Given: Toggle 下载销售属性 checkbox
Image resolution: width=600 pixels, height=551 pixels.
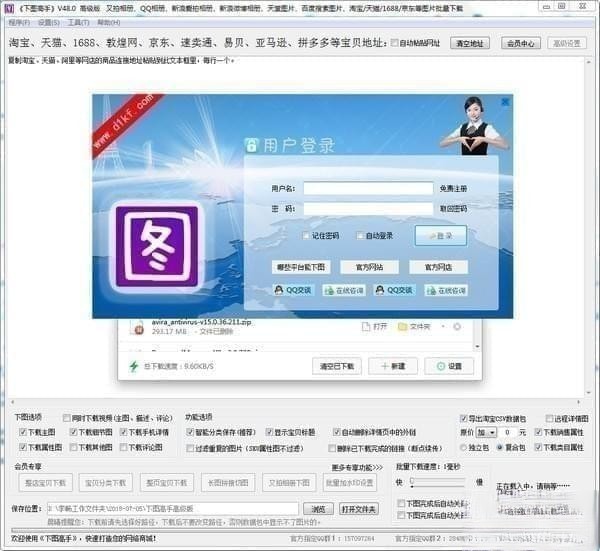Looking at the screenshot, I should 538,432.
